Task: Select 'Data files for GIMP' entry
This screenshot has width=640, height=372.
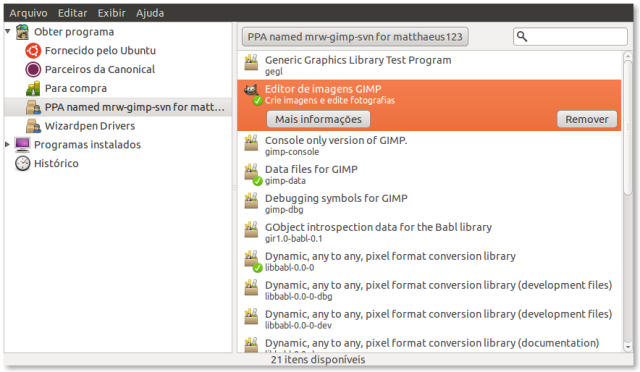Action: tap(429, 175)
